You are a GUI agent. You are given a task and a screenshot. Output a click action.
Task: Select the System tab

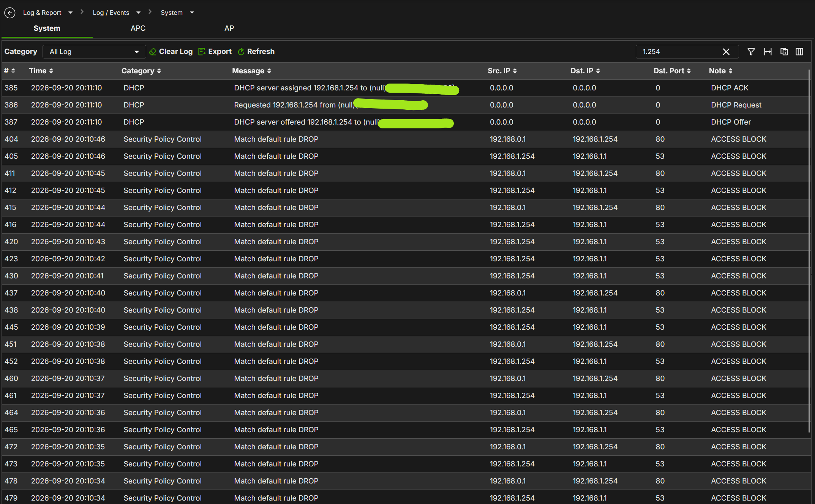click(x=47, y=28)
